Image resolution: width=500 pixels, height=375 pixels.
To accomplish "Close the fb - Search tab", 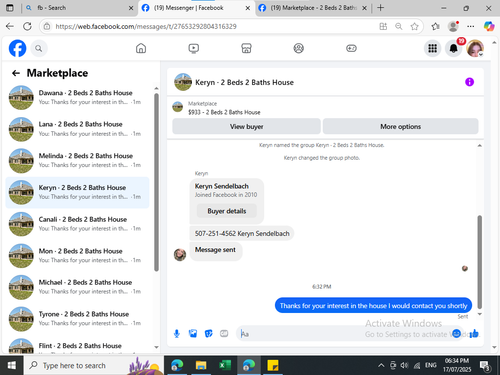I will click(x=131, y=8).
